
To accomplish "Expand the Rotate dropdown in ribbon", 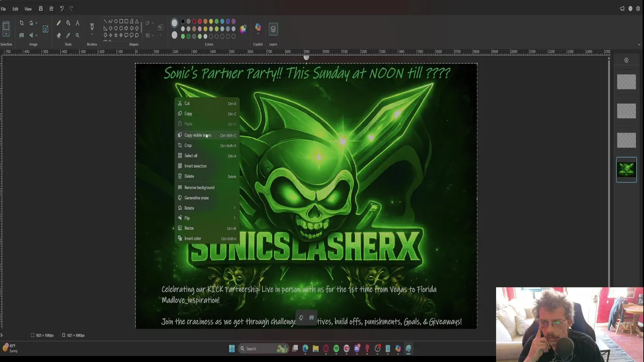I will click(36, 23).
